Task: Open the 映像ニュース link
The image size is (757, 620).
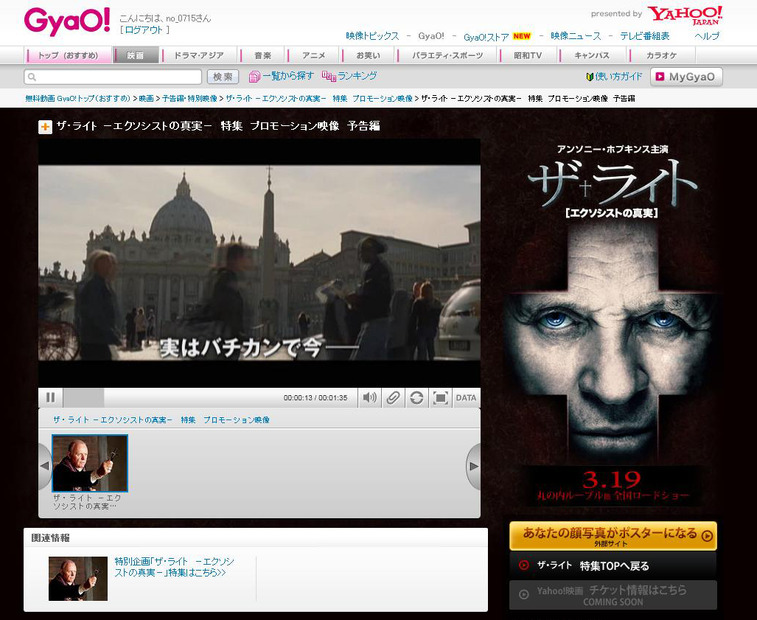Action: (575, 36)
